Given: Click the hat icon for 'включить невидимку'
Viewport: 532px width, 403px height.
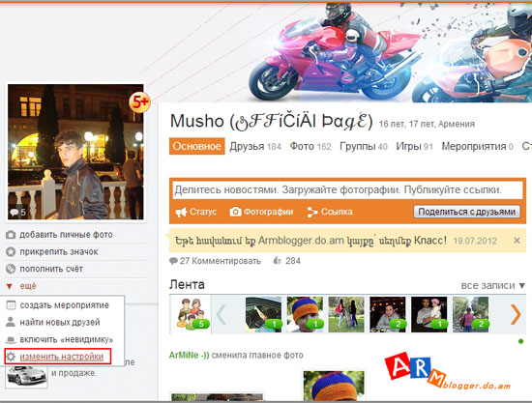Looking at the screenshot, I should point(11,339).
